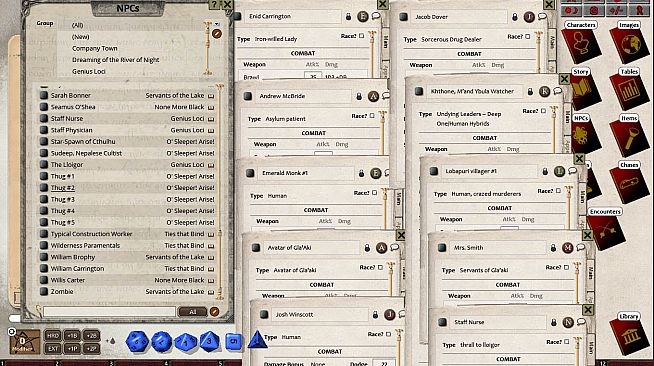Click the +2B bonus die button
This screenshot has width=654, height=366.
tap(91, 336)
